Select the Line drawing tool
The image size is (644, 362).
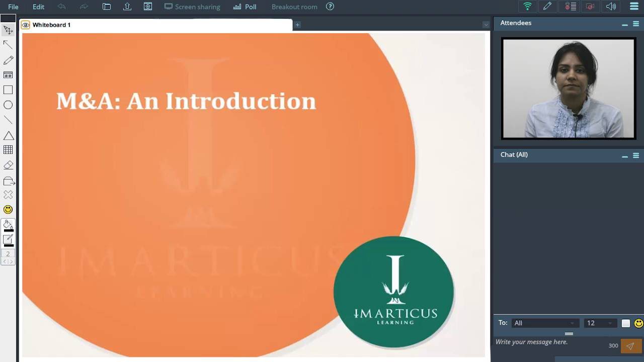[8, 120]
